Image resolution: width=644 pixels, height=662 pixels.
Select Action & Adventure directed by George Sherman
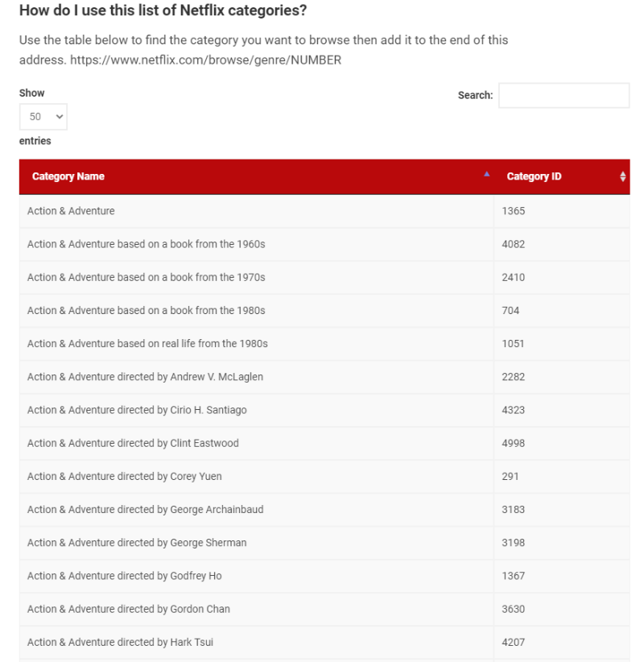137,543
